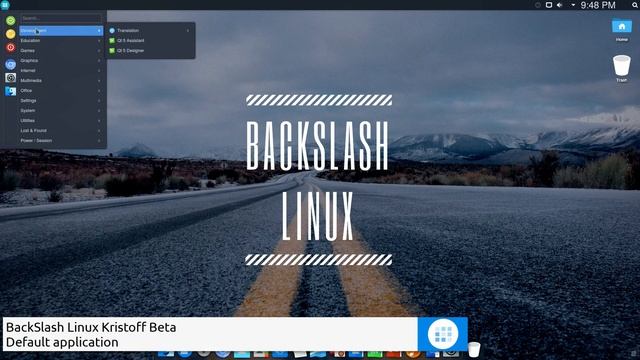Focus the menu search field
Image resolution: width=640 pixels, height=360 pixels.
point(61,18)
